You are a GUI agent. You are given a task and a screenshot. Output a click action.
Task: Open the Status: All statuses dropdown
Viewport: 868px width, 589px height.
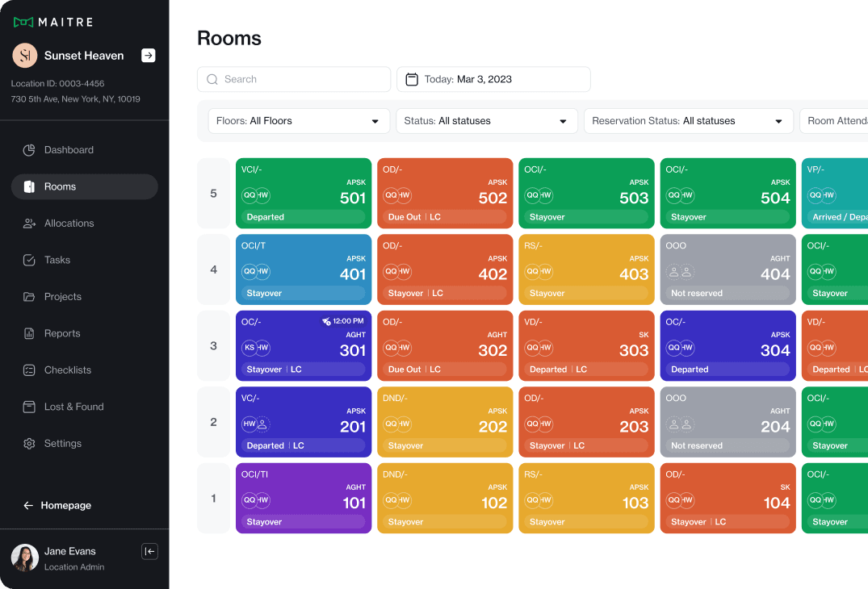tap(486, 121)
